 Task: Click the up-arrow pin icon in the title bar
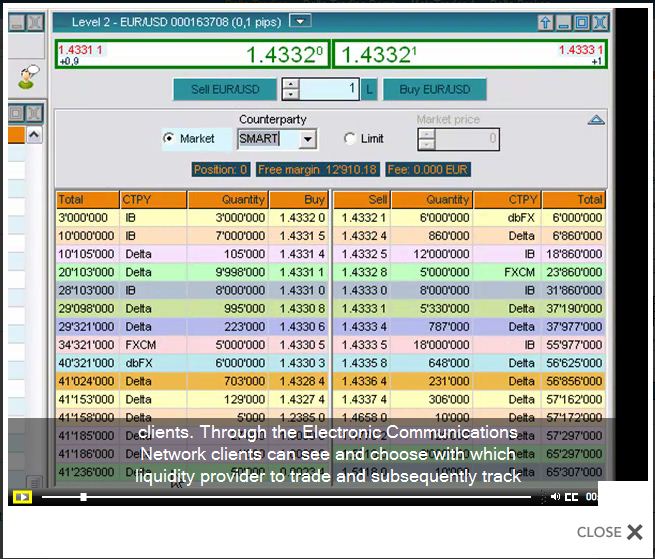[545, 21]
